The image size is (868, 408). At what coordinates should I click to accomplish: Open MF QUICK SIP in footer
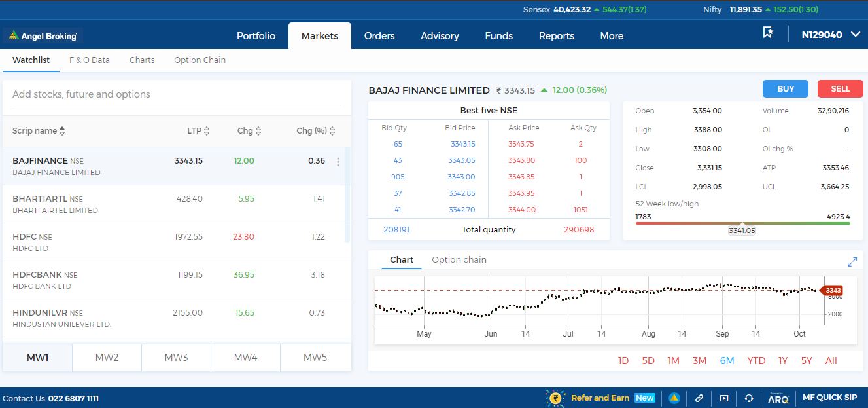[x=829, y=398]
